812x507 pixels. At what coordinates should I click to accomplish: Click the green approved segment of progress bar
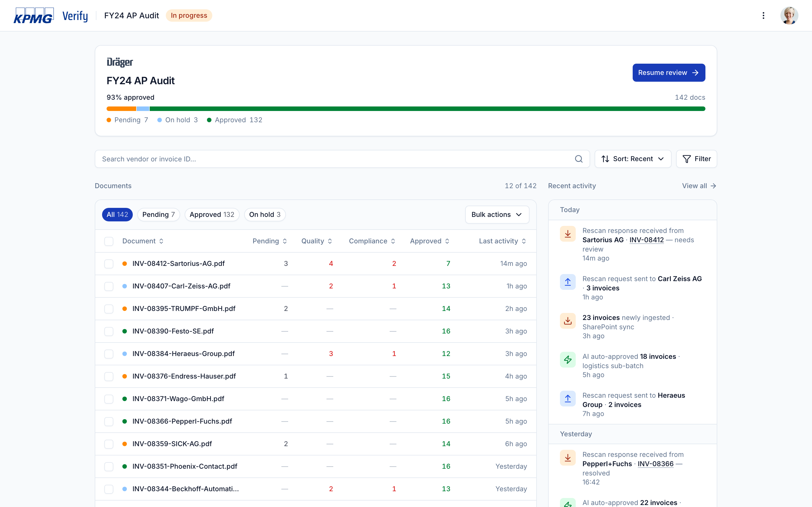(x=427, y=109)
